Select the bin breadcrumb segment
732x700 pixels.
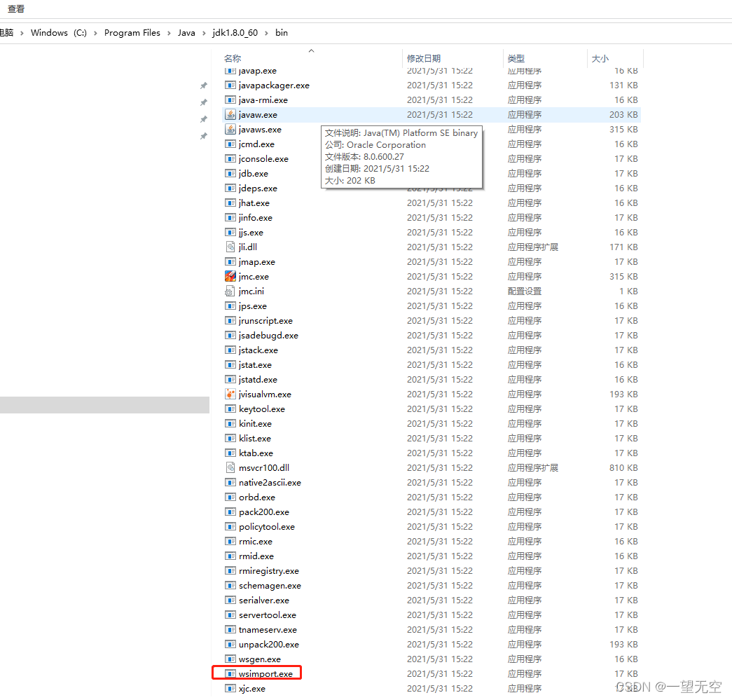click(x=282, y=33)
